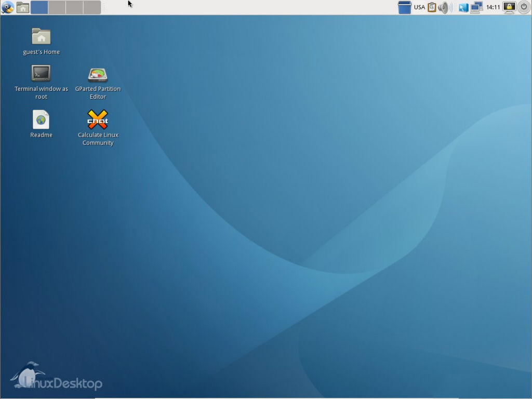Open the clipboard manager tray icon
Screen dimensions: 532x399
pos(432,7)
